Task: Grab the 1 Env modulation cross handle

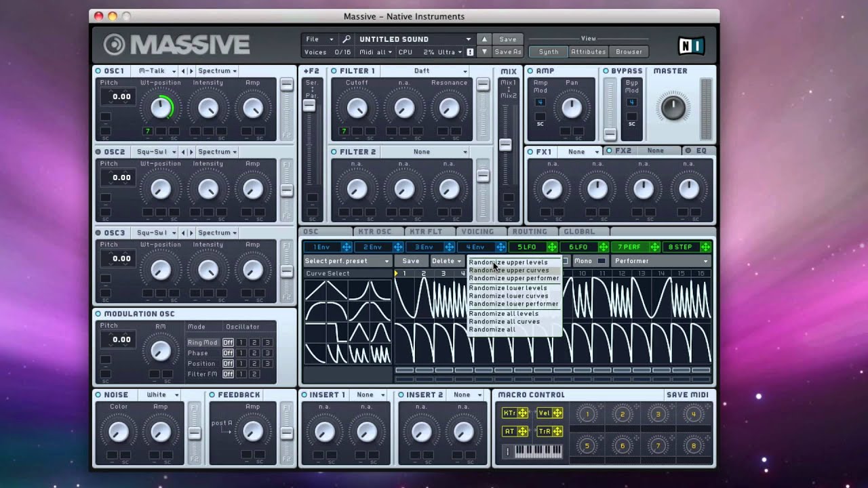Action: click(x=346, y=247)
